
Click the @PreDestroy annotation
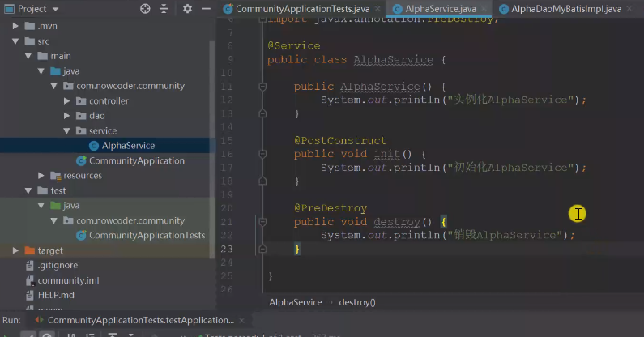point(331,208)
